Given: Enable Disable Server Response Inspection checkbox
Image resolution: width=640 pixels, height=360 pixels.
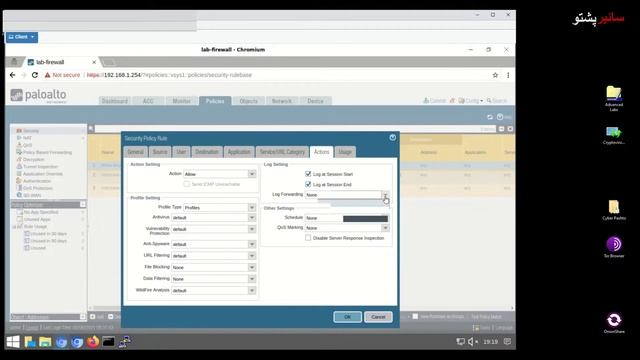Looking at the screenshot, I should point(308,238).
